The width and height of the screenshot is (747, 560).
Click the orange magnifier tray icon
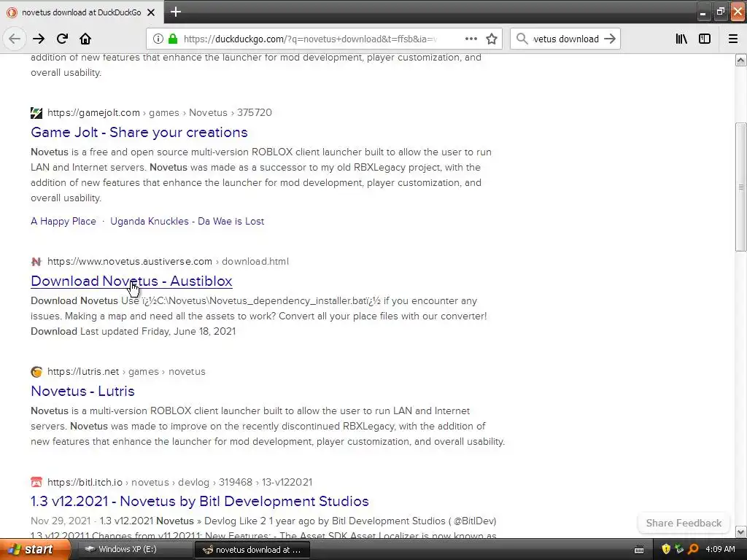(693, 550)
